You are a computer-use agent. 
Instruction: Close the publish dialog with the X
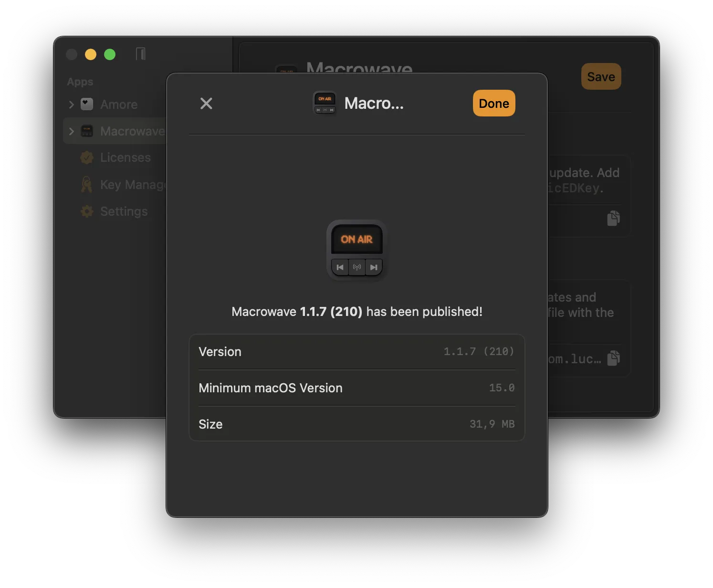[206, 104]
